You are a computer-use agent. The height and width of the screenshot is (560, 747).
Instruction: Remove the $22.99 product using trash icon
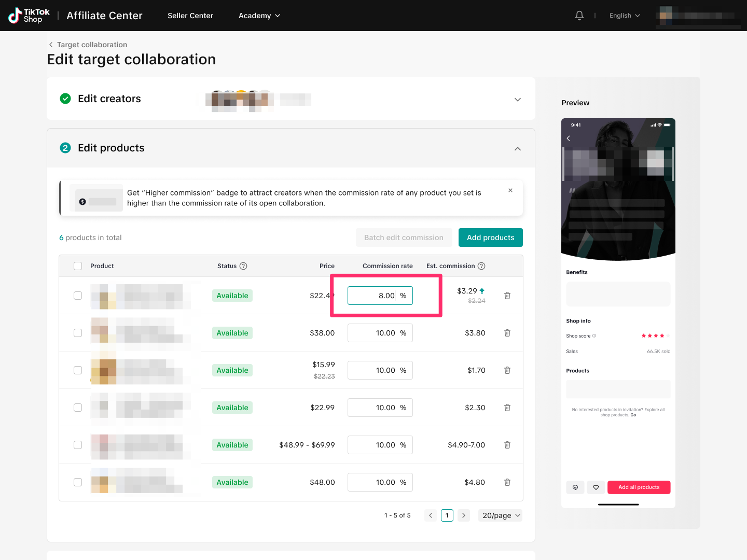[507, 408]
